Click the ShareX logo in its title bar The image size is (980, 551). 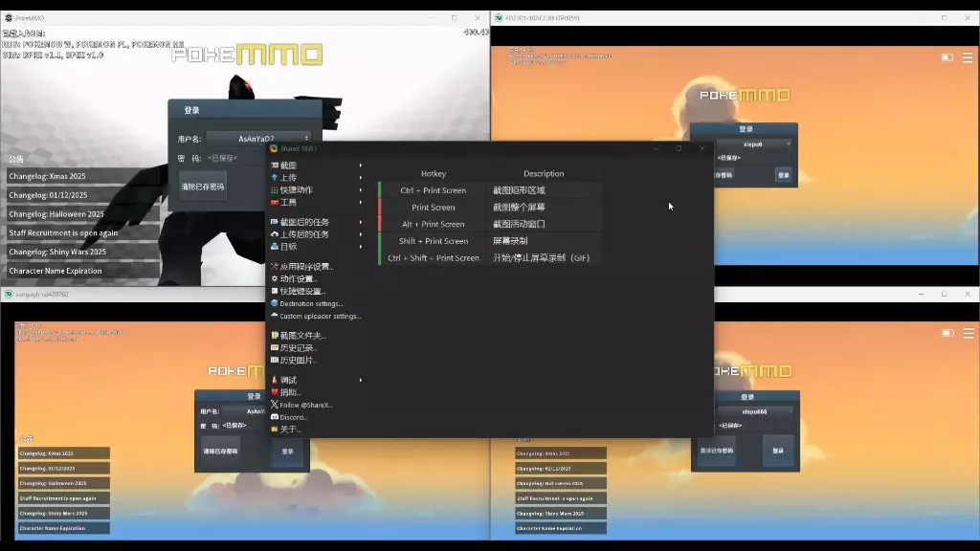point(273,148)
